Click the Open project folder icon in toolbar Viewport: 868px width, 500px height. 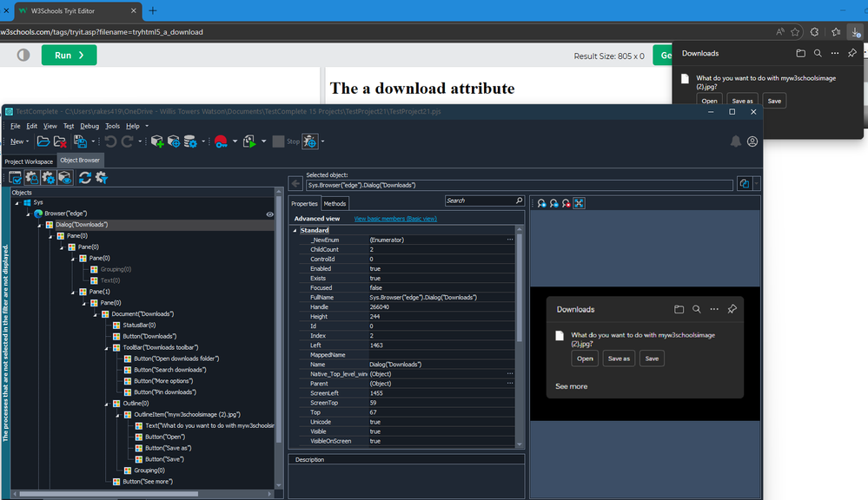(44, 141)
